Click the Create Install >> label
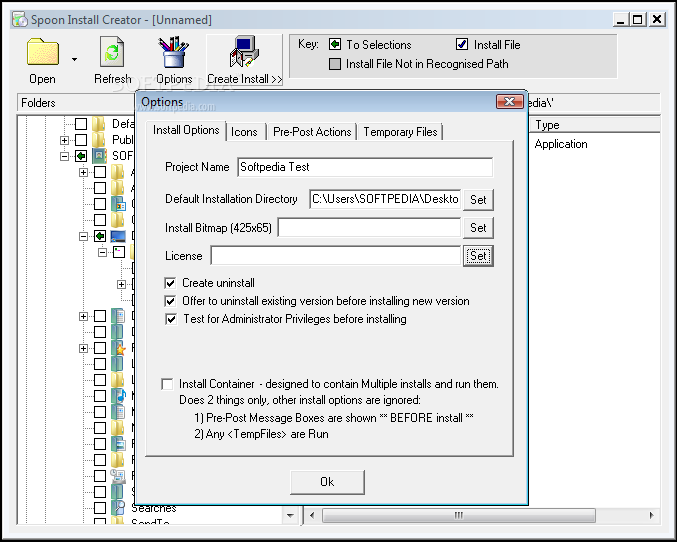The image size is (677, 542). (x=244, y=79)
